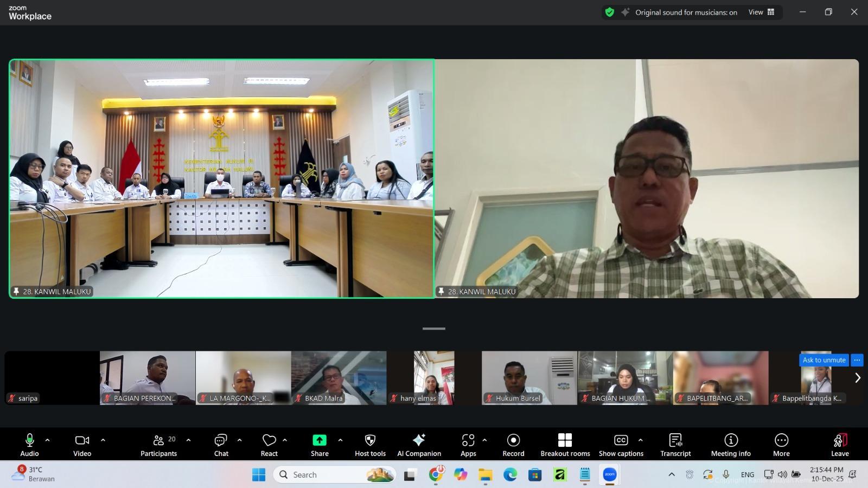Screen dimensions: 868x488
Task: Leave the meeting
Action: [x=840, y=445]
